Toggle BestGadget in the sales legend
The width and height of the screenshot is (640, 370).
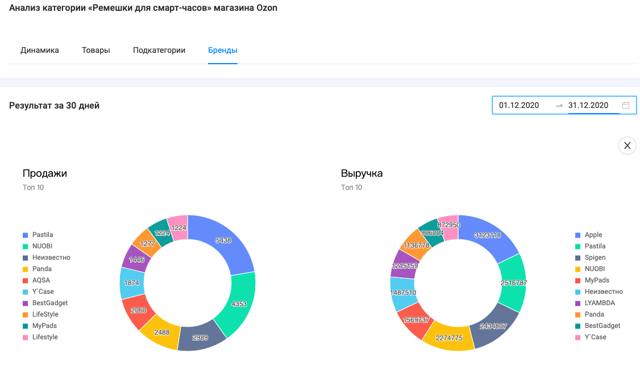click(45, 303)
